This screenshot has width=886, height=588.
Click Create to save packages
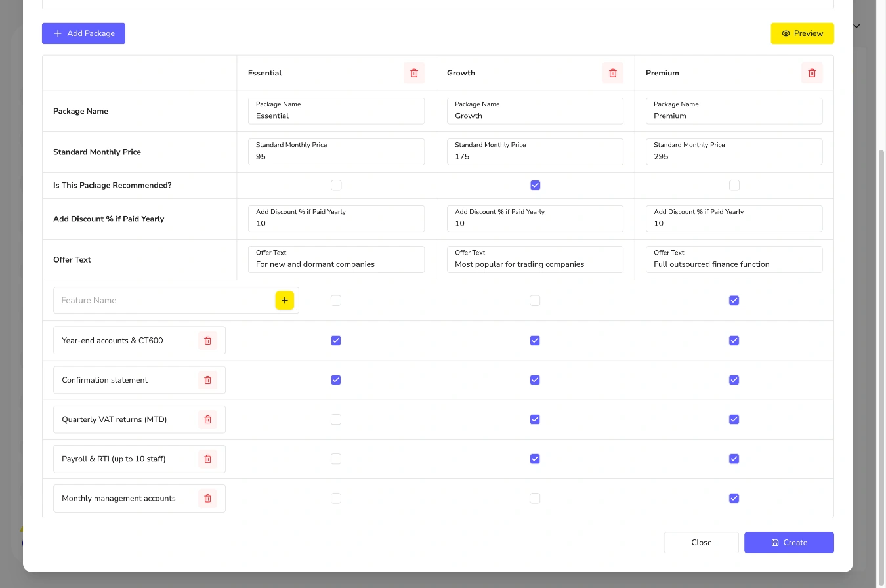coord(789,543)
